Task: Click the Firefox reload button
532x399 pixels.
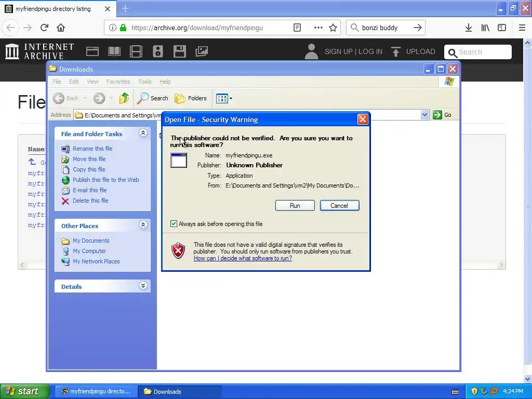Action: tap(44, 28)
